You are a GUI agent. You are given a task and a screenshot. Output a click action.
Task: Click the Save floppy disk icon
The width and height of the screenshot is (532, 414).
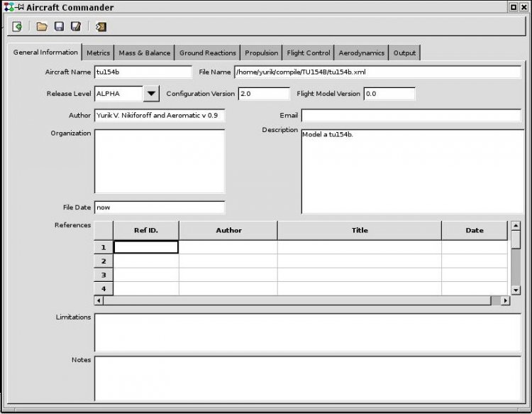click(x=59, y=27)
